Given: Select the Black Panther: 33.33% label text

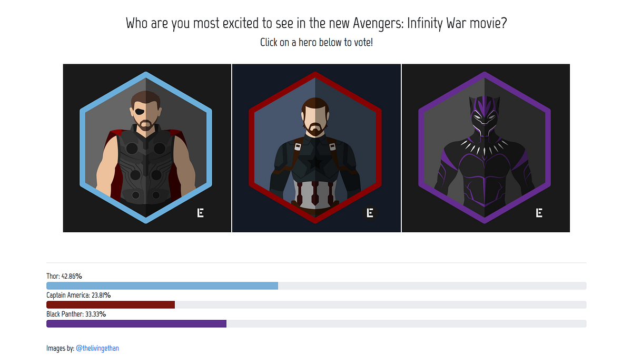Looking at the screenshot, I should [x=76, y=314].
